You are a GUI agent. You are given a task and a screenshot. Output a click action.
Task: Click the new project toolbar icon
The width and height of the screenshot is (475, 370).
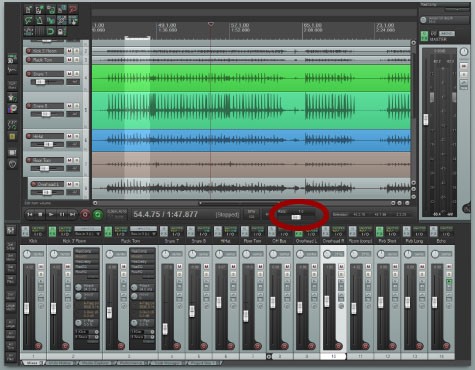(x=29, y=9)
